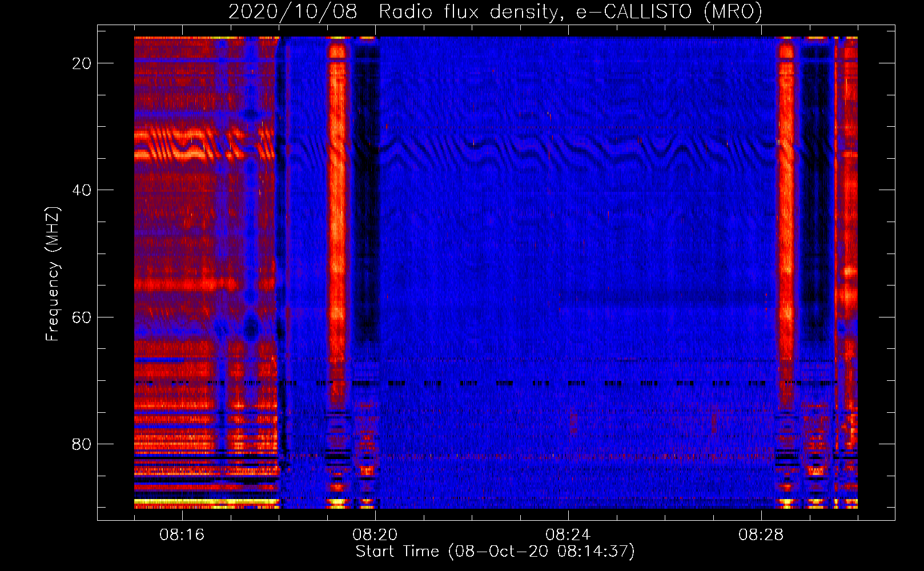Click the 'Start Time (08-Oct-20 08:14:37)' label

click(495, 552)
